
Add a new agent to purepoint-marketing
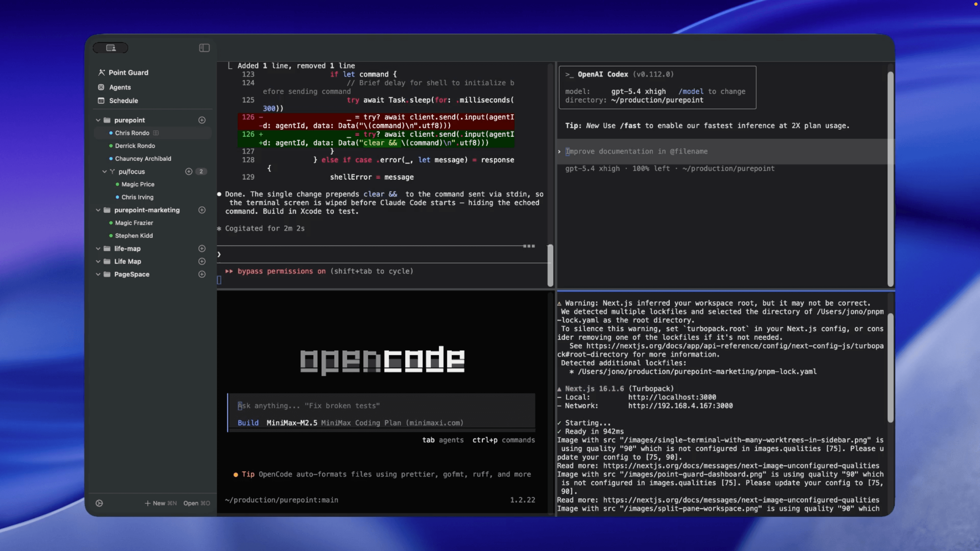[202, 210]
